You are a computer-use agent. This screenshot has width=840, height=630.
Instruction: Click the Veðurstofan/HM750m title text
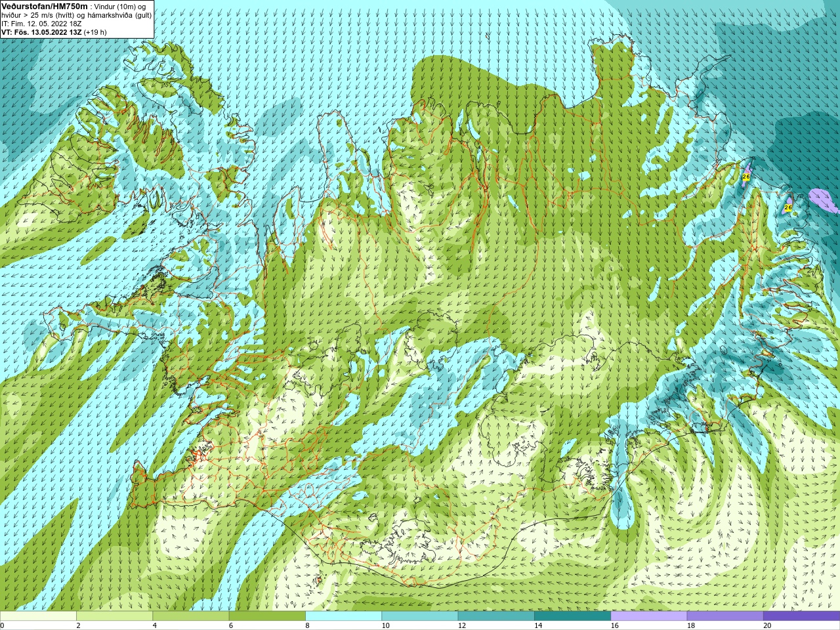point(45,6)
